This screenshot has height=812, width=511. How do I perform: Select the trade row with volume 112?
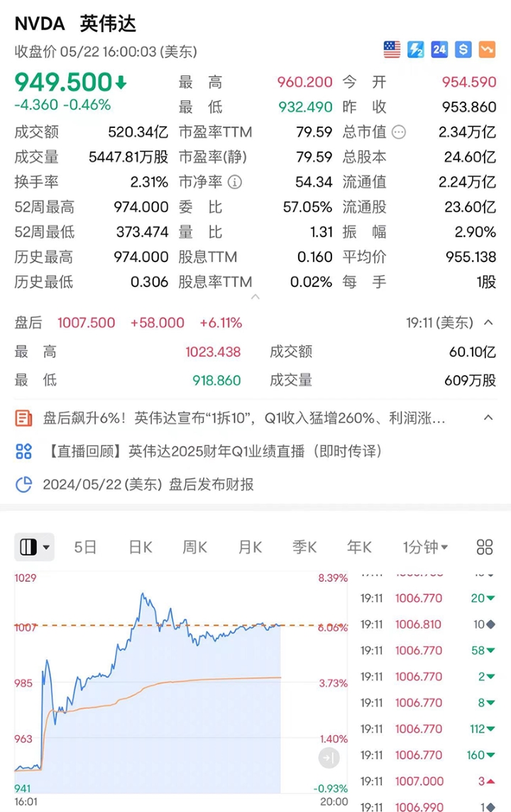click(428, 729)
